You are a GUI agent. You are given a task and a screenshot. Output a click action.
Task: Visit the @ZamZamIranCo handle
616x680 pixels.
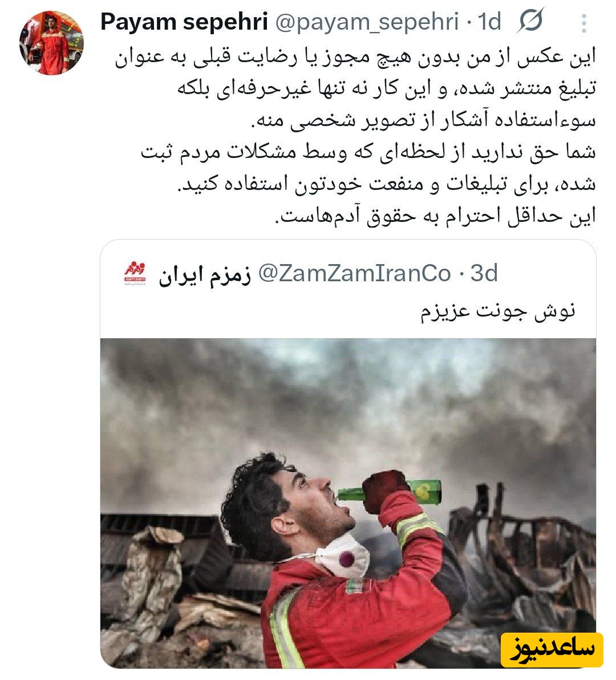pos(355,274)
